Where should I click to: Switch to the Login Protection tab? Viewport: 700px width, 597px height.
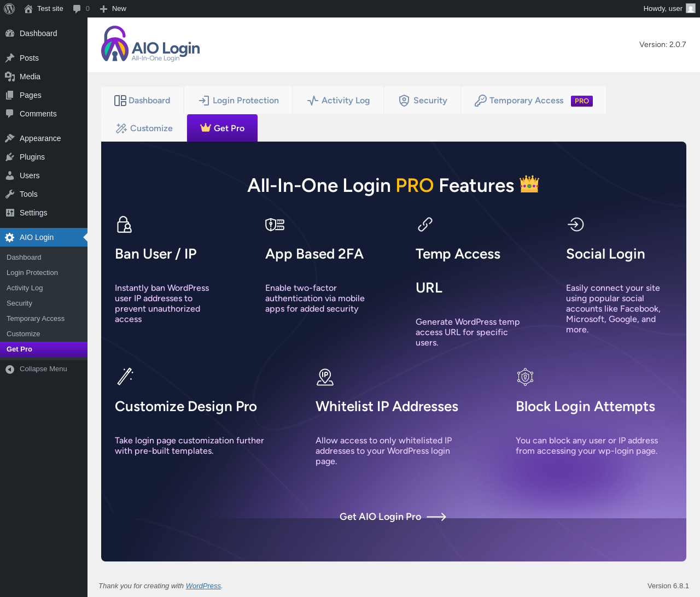(x=238, y=101)
